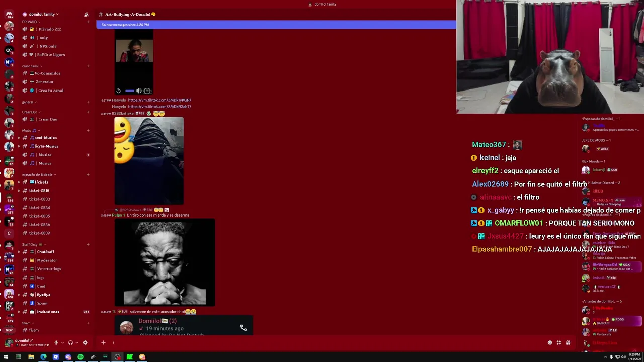Adjust the video volume slider
The height and width of the screenshot is (362, 644).
[130, 91]
